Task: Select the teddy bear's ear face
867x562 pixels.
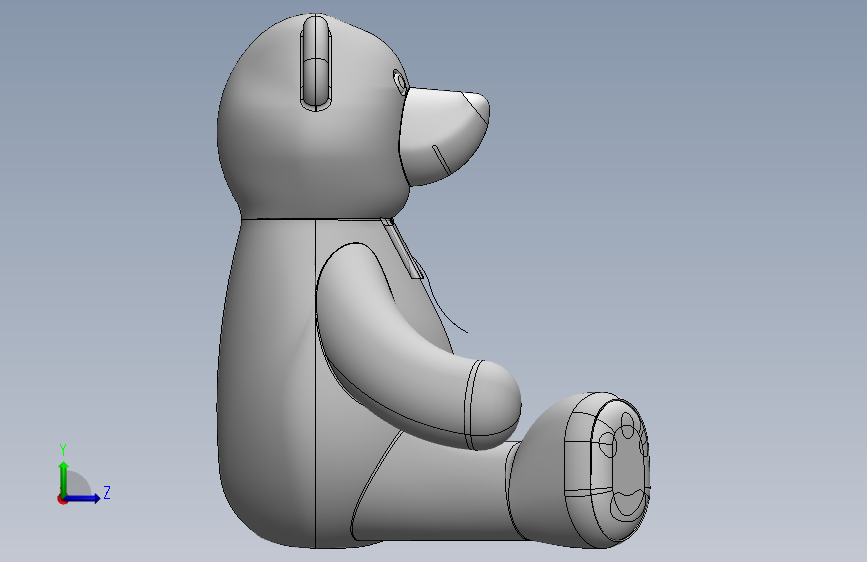Action: pyautogui.click(x=316, y=62)
